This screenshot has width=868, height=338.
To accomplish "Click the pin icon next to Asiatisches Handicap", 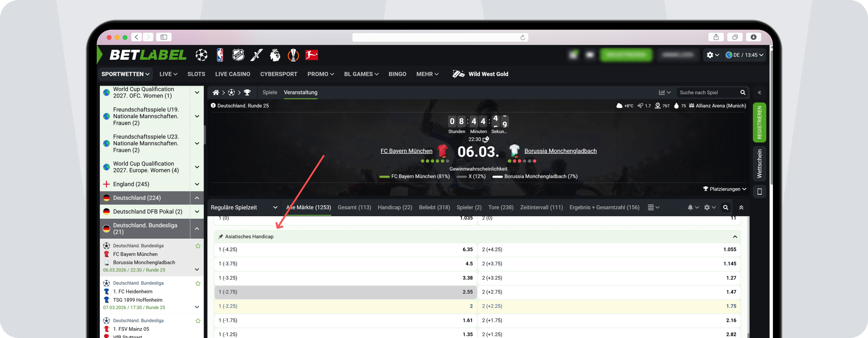I will [x=221, y=237].
